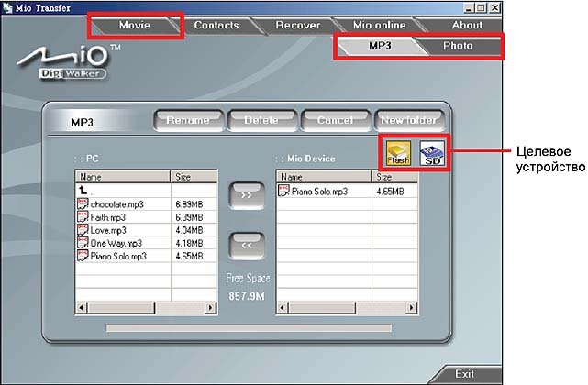Create a New folder
The height and width of the screenshot is (385, 588).
click(x=409, y=120)
